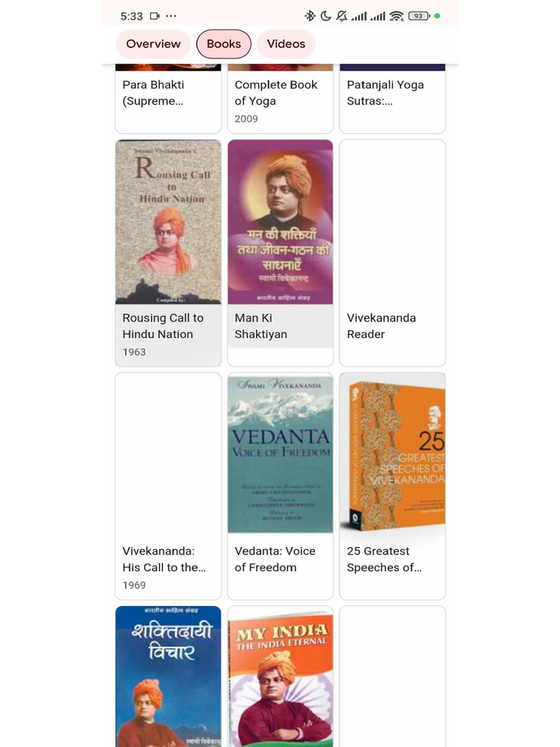Screen dimensions: 560x747
Task: Tap the first cellular signal bars icon
Action: (359, 16)
